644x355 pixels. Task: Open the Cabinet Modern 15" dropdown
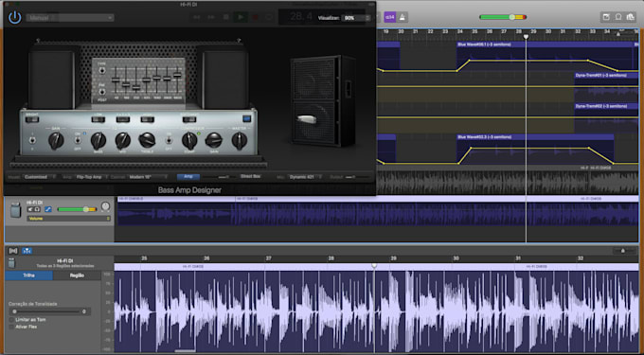[148, 177]
